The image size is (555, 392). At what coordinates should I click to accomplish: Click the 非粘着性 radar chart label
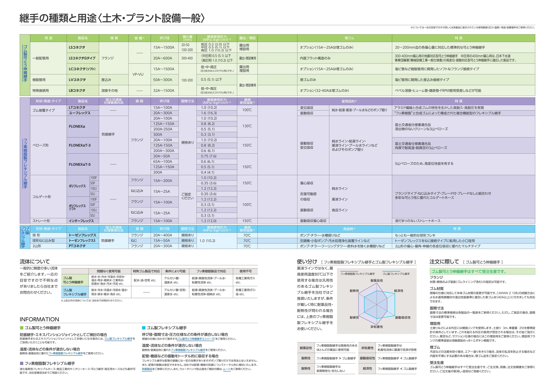377,327
